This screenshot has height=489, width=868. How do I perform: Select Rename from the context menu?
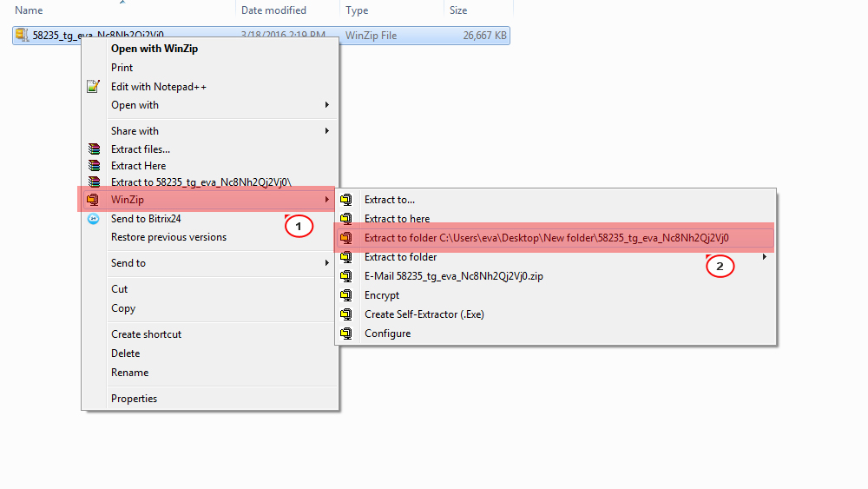pyautogui.click(x=210, y=373)
